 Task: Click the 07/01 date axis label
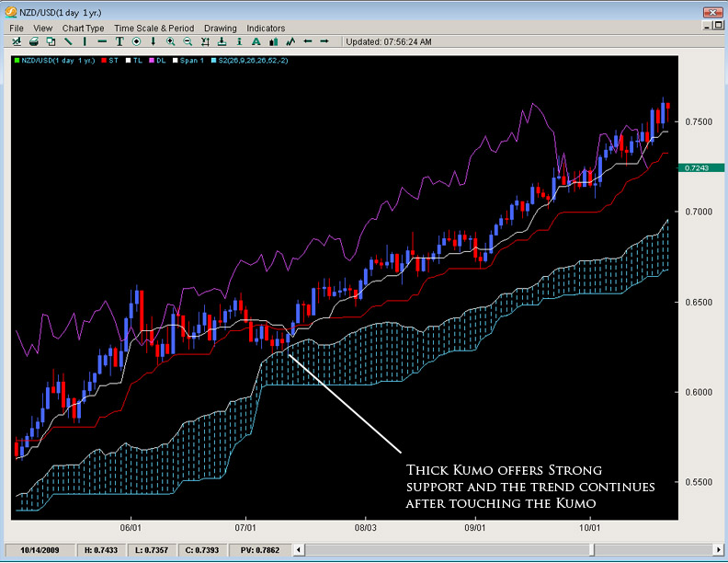pos(245,528)
